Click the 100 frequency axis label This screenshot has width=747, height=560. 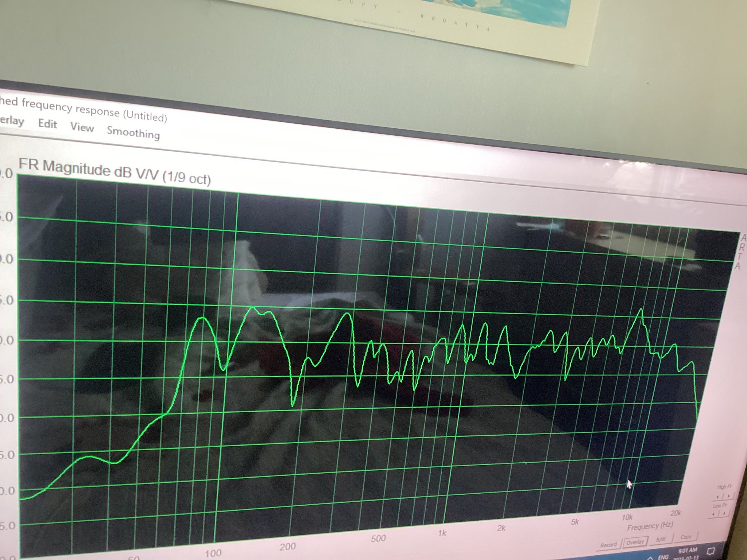coord(213,553)
